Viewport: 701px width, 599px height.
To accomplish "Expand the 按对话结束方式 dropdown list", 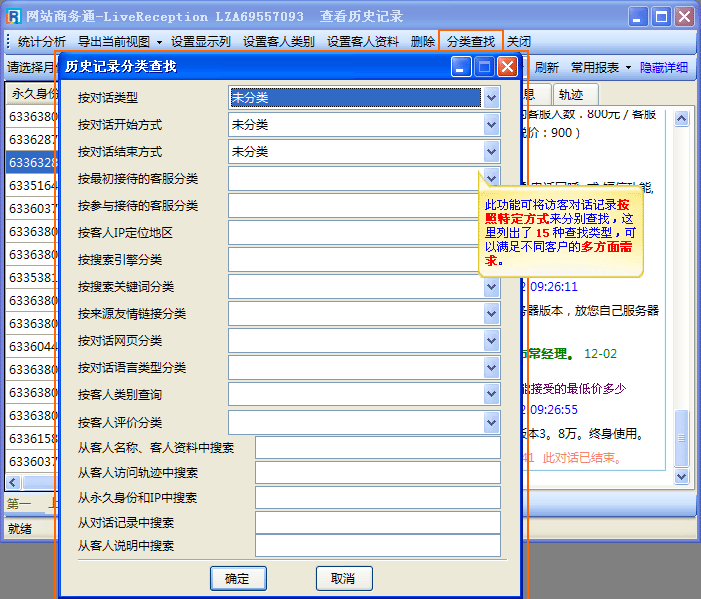I will pyautogui.click(x=491, y=152).
